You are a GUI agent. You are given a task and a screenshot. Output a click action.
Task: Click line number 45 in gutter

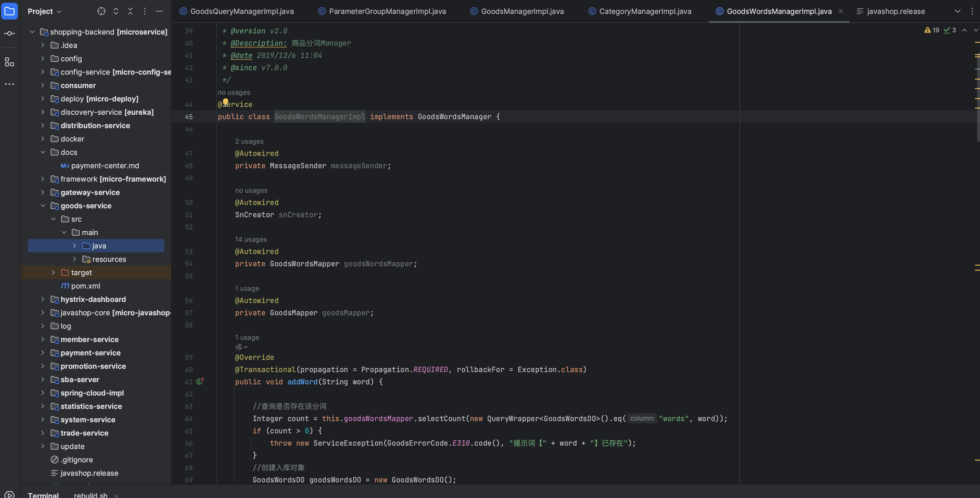[x=189, y=117]
